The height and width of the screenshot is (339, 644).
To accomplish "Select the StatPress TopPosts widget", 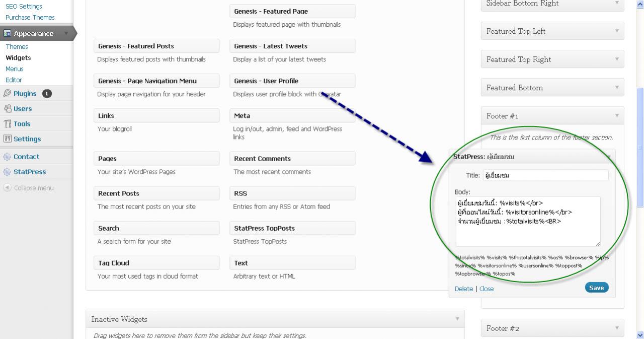I will click(292, 228).
